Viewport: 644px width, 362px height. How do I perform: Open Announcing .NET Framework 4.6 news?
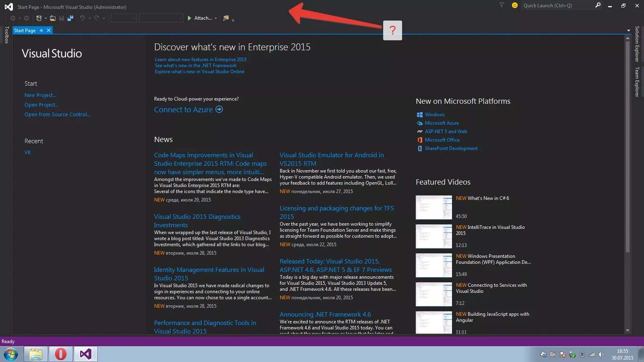click(325, 315)
